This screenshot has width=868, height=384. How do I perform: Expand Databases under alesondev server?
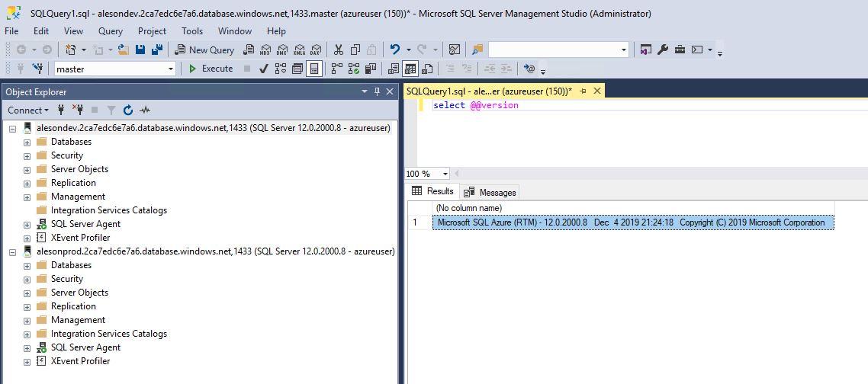coord(27,142)
